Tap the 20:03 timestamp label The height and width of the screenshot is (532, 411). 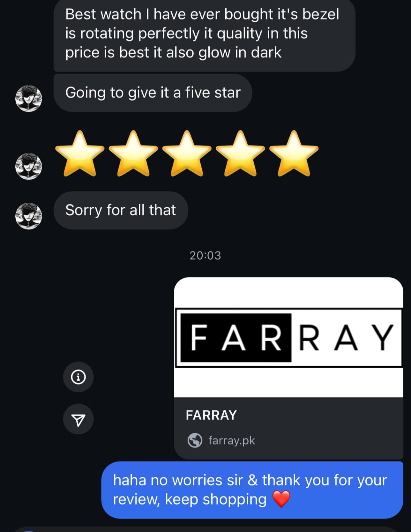pos(205,256)
